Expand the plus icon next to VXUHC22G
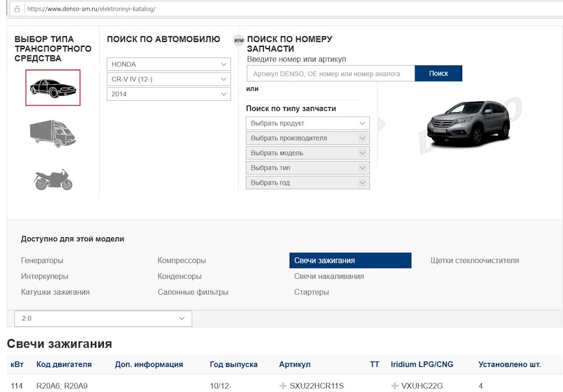The image size is (563, 392). [x=395, y=386]
